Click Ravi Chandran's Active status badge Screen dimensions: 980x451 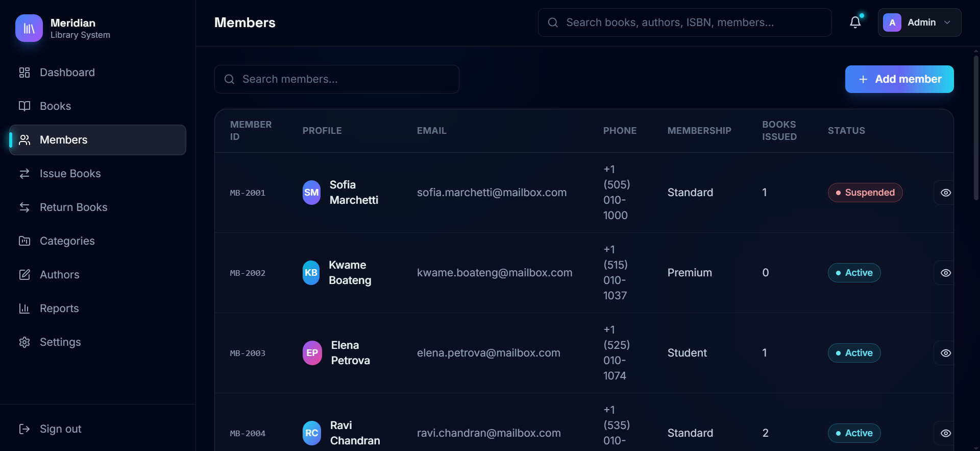pos(854,433)
